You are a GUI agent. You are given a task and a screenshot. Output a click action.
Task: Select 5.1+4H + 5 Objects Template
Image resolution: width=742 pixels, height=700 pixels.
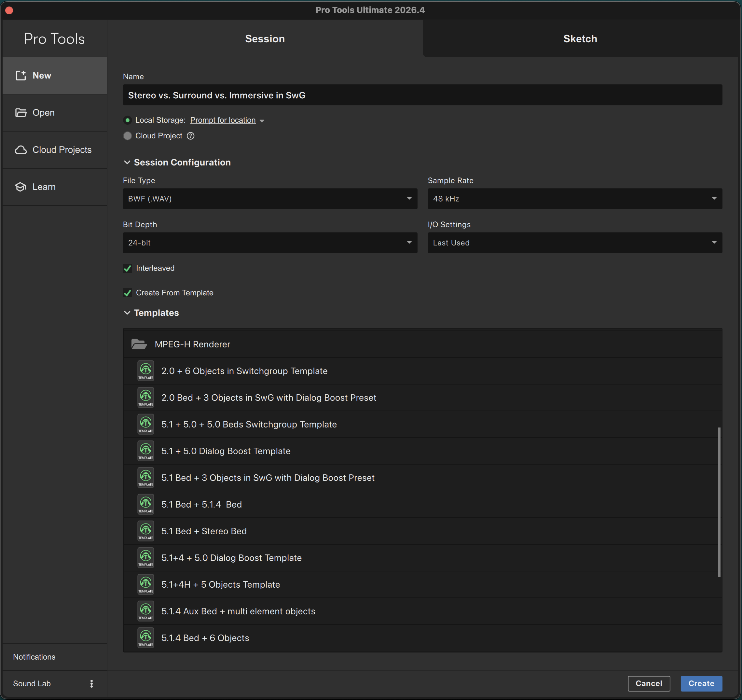(422, 584)
